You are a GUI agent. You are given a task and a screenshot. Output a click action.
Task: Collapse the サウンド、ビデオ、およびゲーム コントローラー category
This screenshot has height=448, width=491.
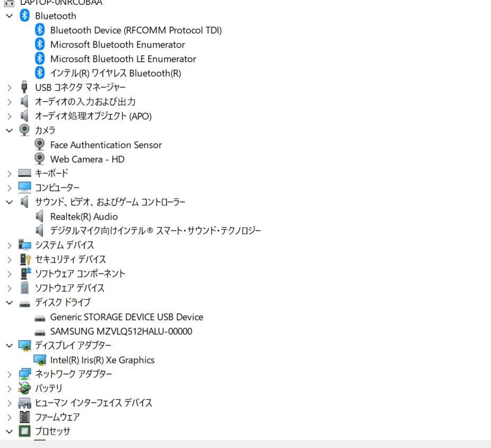click(x=9, y=202)
